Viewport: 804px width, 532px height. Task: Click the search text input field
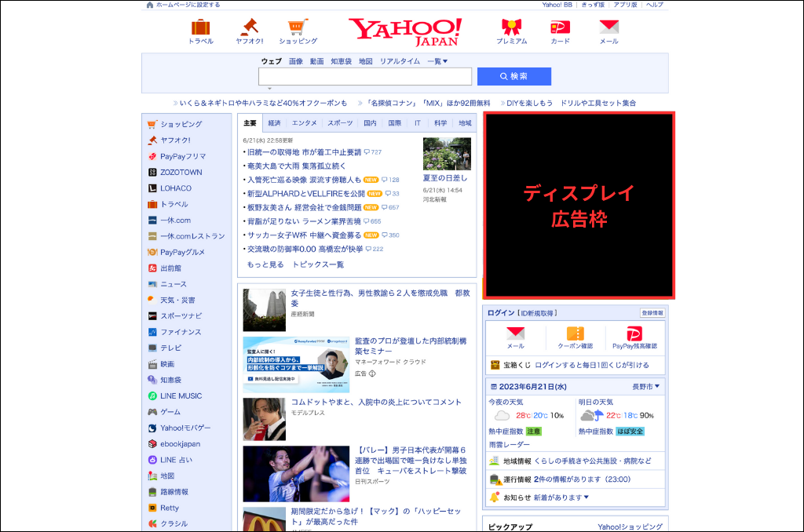click(x=365, y=76)
